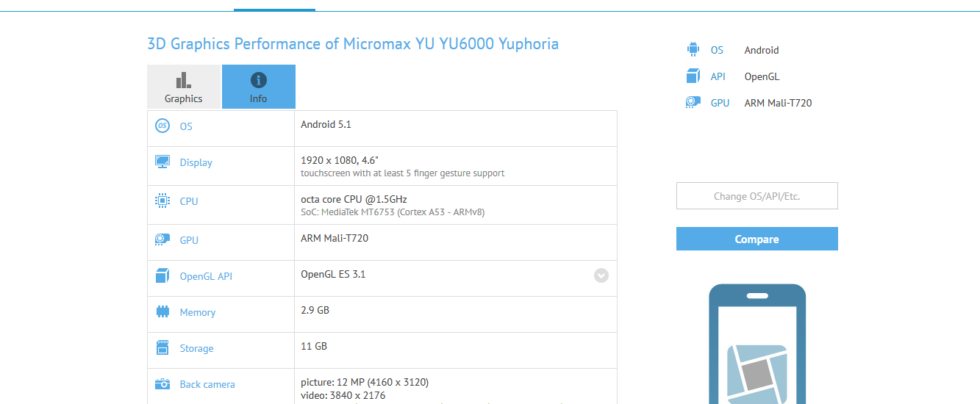
Task: Click the page title about Micromax Yuphoria
Action: (353, 44)
